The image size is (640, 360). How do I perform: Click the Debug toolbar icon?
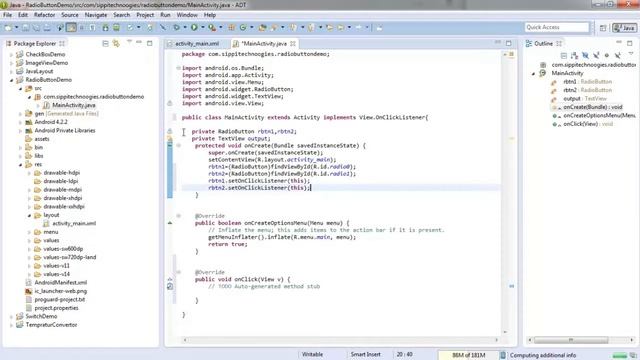(176, 28)
